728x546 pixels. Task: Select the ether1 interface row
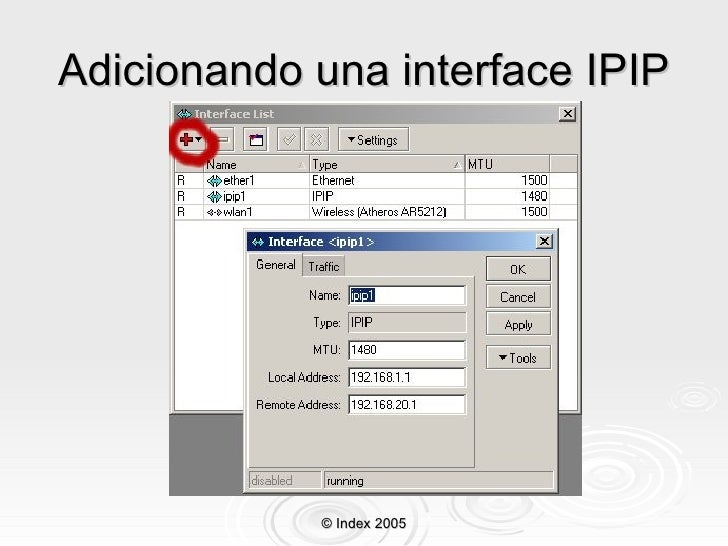(376, 181)
